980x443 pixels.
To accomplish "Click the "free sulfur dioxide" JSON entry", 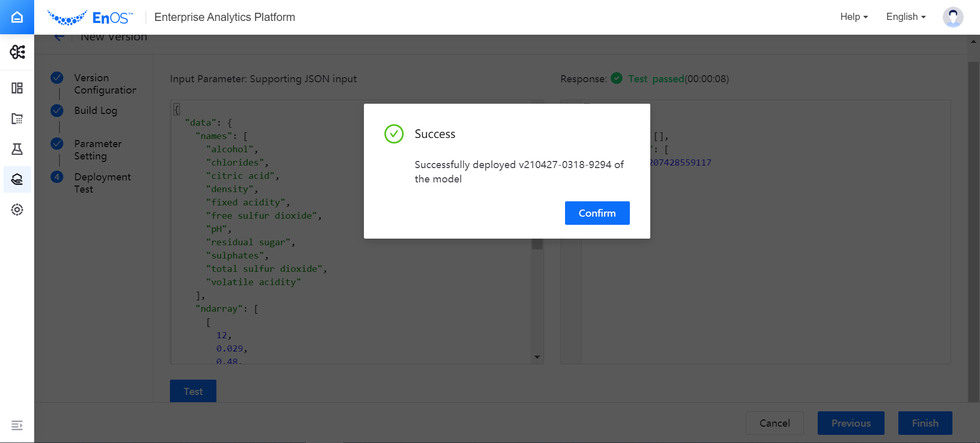I will [264, 216].
